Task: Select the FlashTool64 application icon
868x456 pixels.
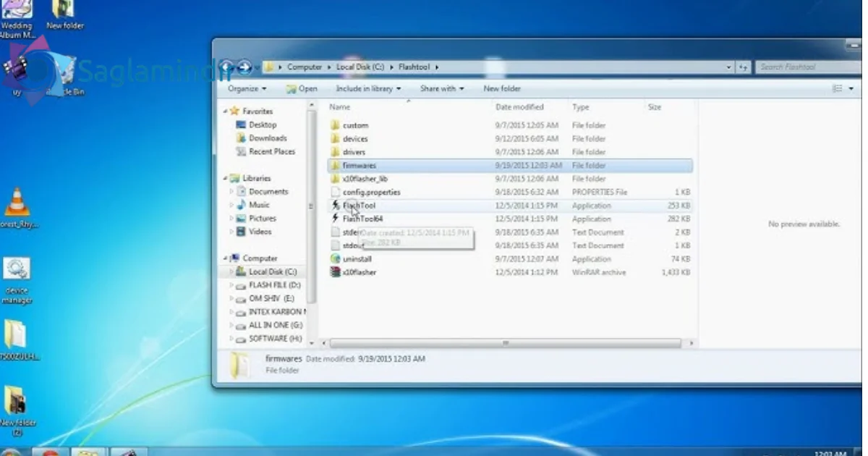Action: pyautogui.click(x=336, y=219)
